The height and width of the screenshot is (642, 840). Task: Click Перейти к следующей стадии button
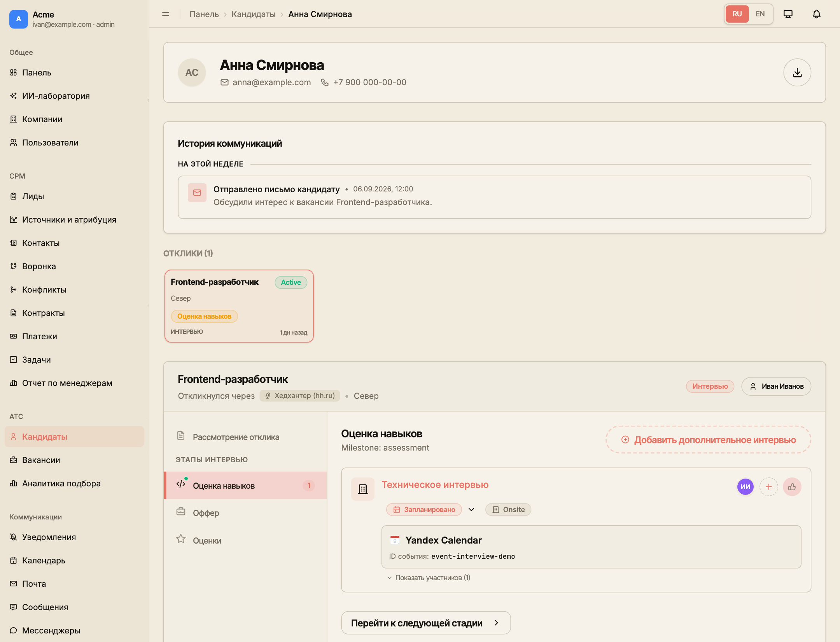[x=426, y=623]
